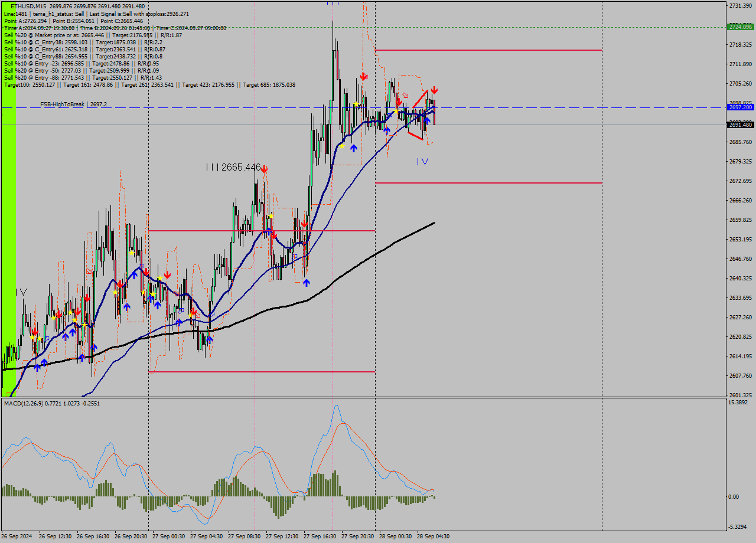Click the '26 Sep 2024' time axis label
Screen dimensions: 756x543
(x=18, y=537)
